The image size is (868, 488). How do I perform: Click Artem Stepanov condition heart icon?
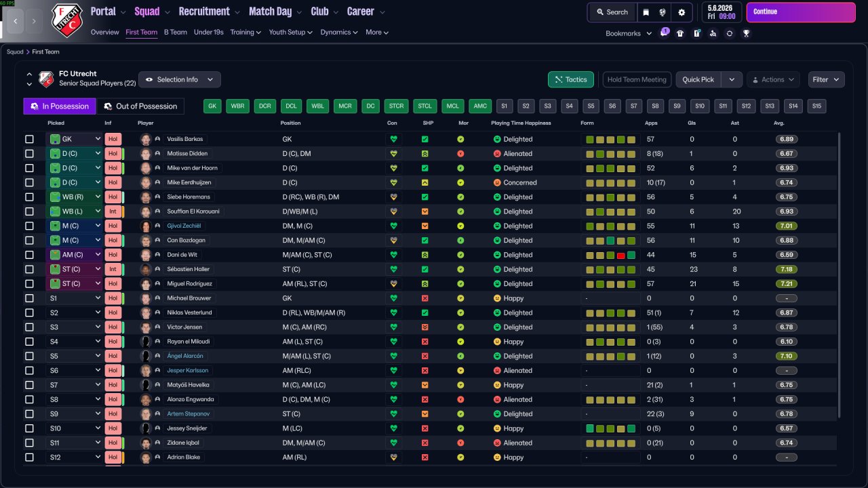(393, 414)
